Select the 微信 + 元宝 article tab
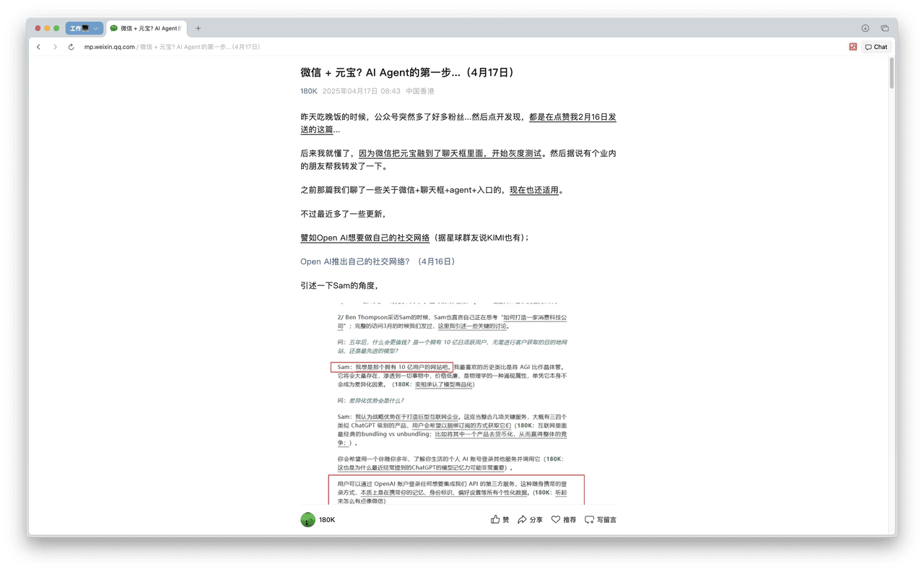Screen dimensions: 924x572 coord(147,28)
